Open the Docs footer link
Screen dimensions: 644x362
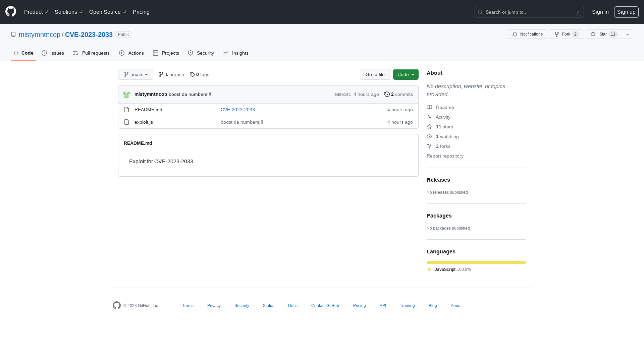coord(293,306)
